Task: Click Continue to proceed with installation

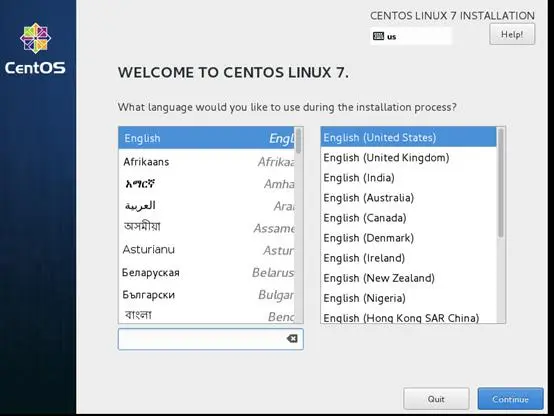Action: (x=511, y=399)
